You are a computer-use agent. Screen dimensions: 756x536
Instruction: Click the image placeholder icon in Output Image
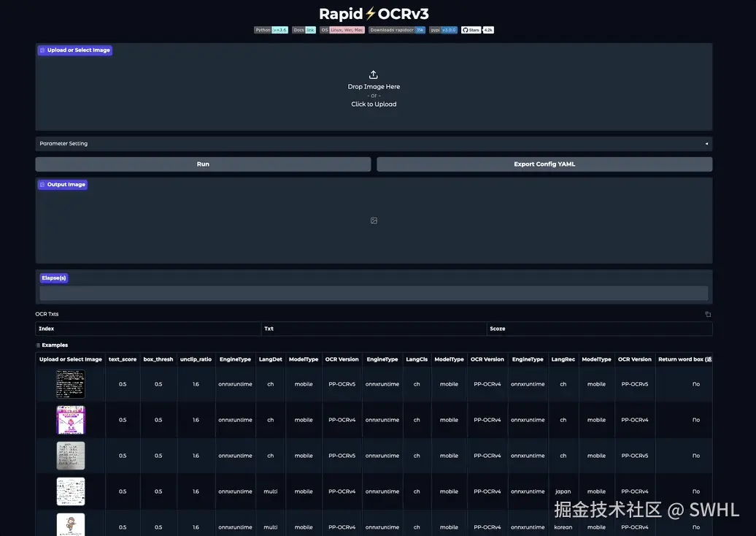tap(374, 221)
